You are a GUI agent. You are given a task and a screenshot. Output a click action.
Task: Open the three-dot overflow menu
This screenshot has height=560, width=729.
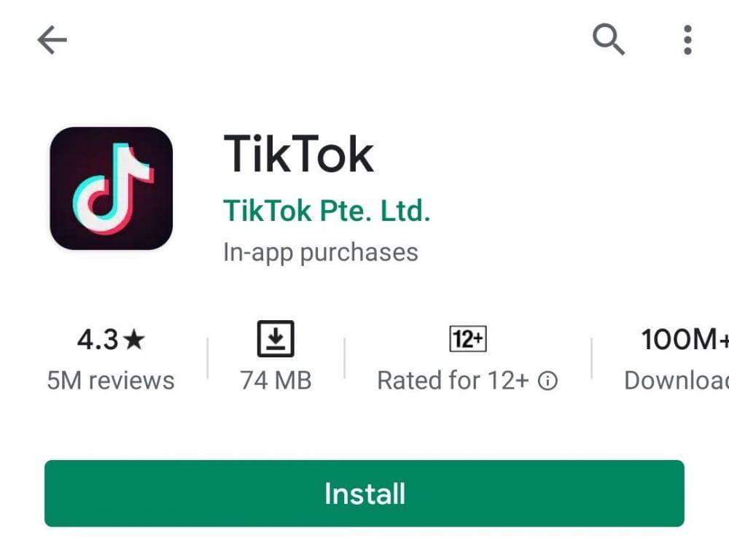tap(687, 40)
